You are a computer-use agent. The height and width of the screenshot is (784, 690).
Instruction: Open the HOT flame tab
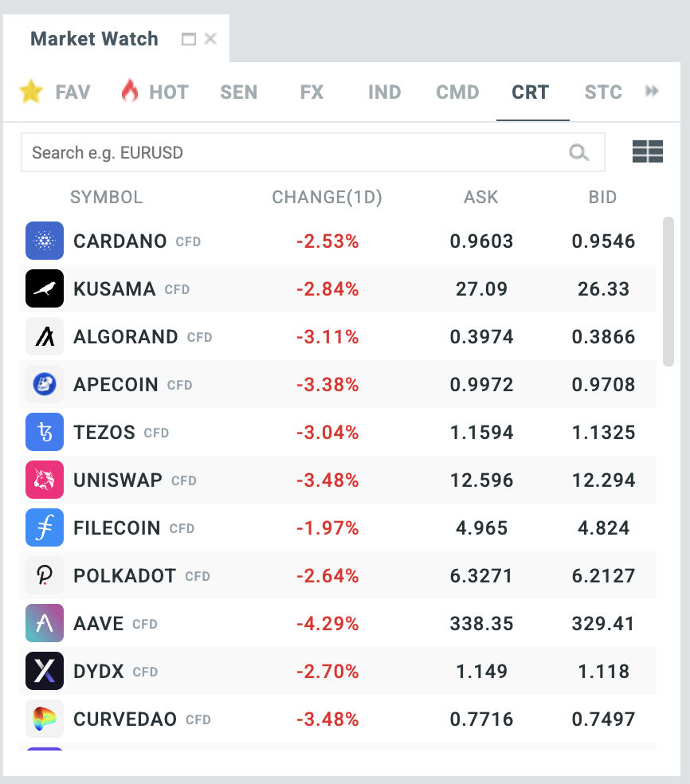pos(155,92)
